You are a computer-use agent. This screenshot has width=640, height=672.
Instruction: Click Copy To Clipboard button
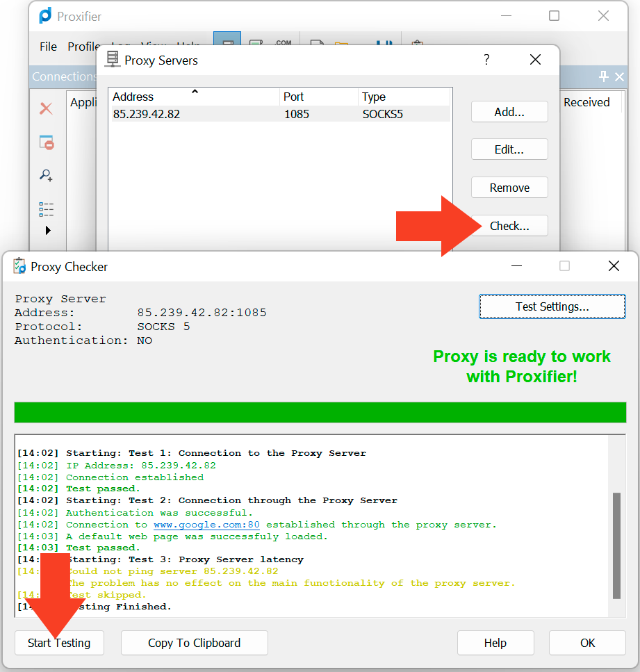coord(194,643)
